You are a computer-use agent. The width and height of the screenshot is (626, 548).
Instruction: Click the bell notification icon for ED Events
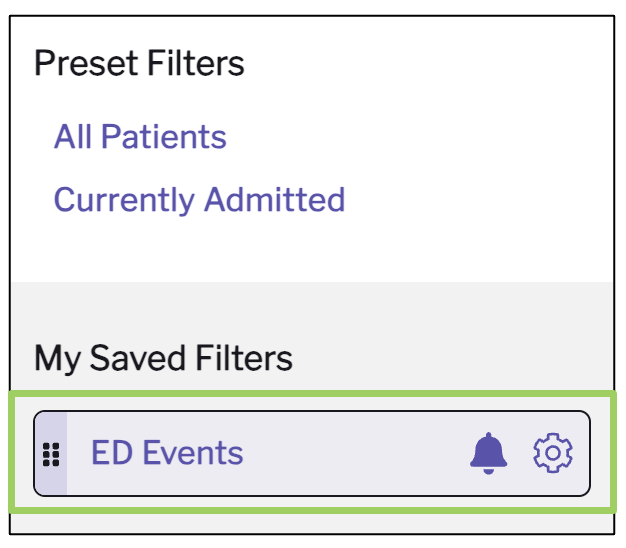tap(488, 453)
